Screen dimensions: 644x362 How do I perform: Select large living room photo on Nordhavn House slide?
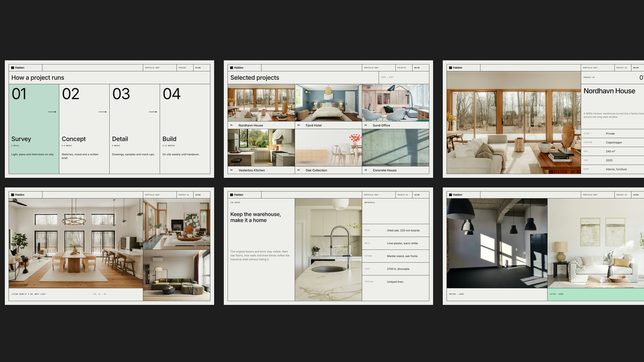click(x=514, y=123)
